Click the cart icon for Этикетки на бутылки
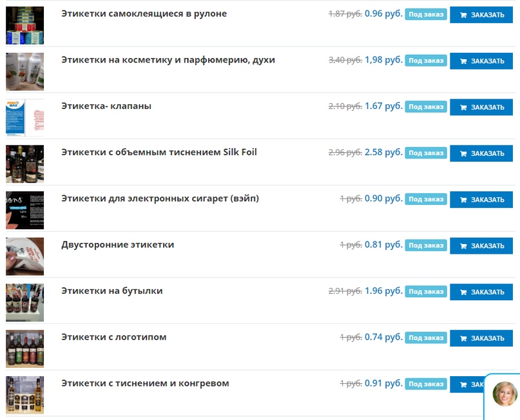The width and height of the screenshot is (520, 420). (x=463, y=292)
